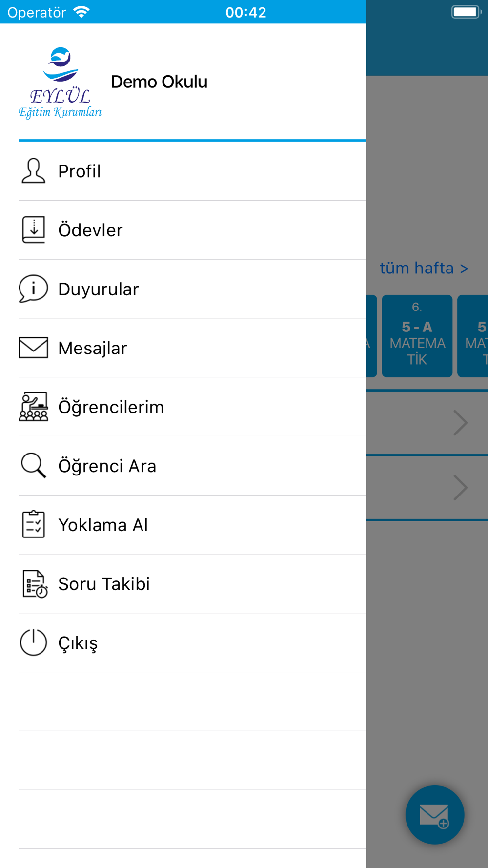Image resolution: width=488 pixels, height=868 pixels.
Task: Select the Öğrenci Ara magnifier icon
Action: 33,465
